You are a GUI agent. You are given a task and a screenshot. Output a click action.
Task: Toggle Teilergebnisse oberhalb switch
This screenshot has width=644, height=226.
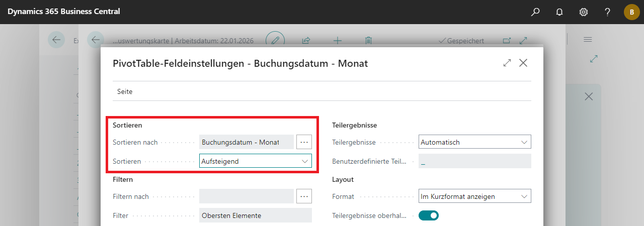[429, 215]
